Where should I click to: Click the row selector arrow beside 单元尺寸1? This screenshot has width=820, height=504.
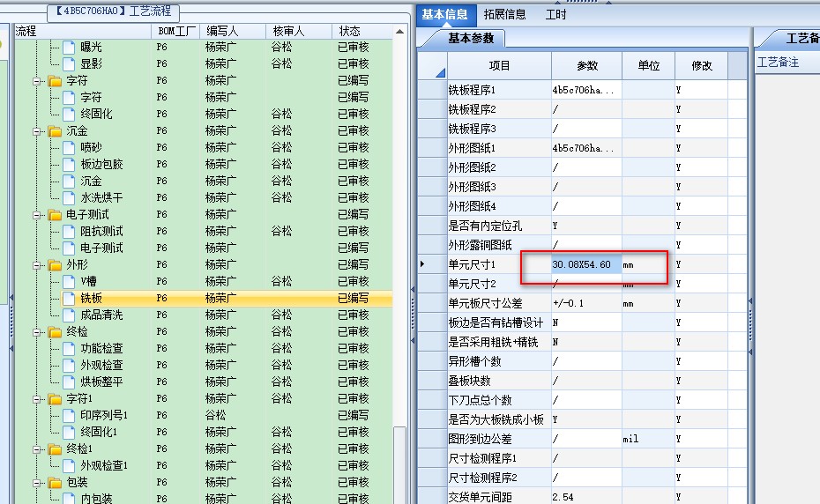(422, 264)
